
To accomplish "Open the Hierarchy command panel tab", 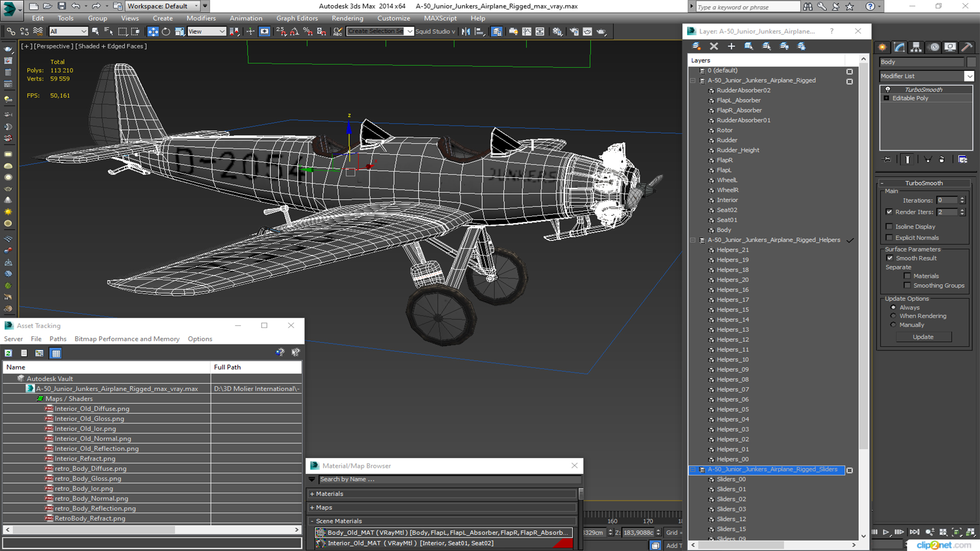I will coord(916,47).
